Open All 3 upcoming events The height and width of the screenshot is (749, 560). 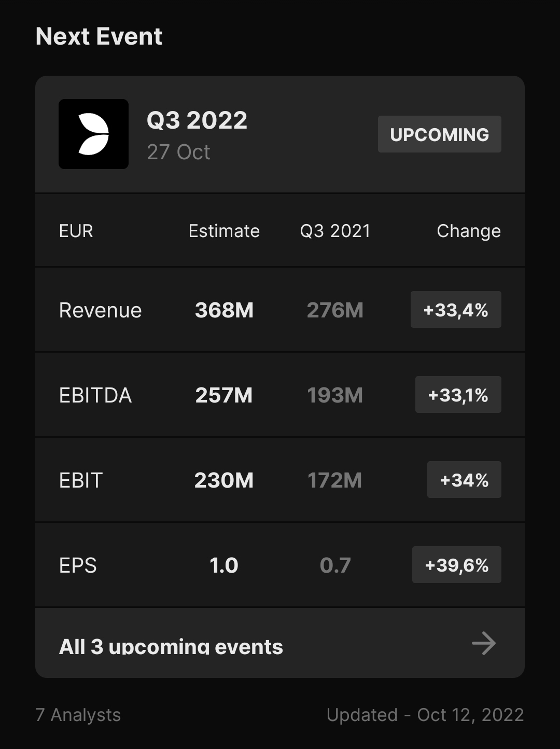280,643
